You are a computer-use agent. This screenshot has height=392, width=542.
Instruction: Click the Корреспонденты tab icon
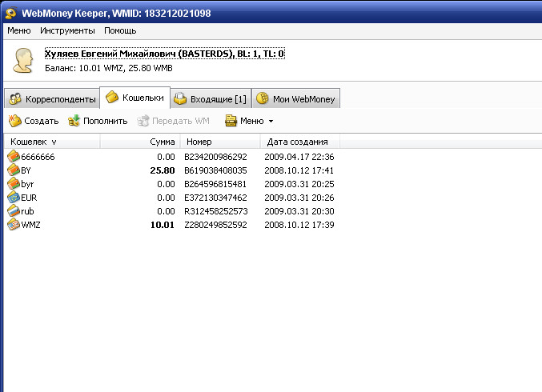15,99
